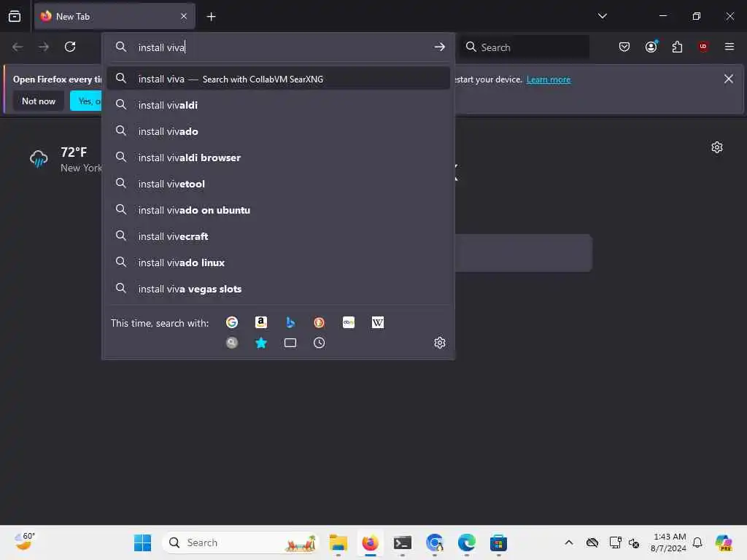The image size is (747, 560).
Task: Open Terminal from the taskbar
Action: point(403,542)
